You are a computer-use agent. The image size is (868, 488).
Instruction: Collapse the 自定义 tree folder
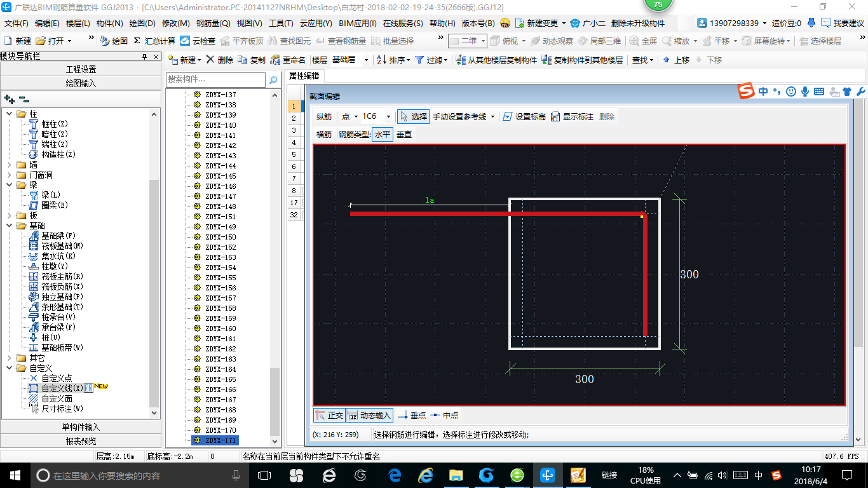click(x=10, y=368)
